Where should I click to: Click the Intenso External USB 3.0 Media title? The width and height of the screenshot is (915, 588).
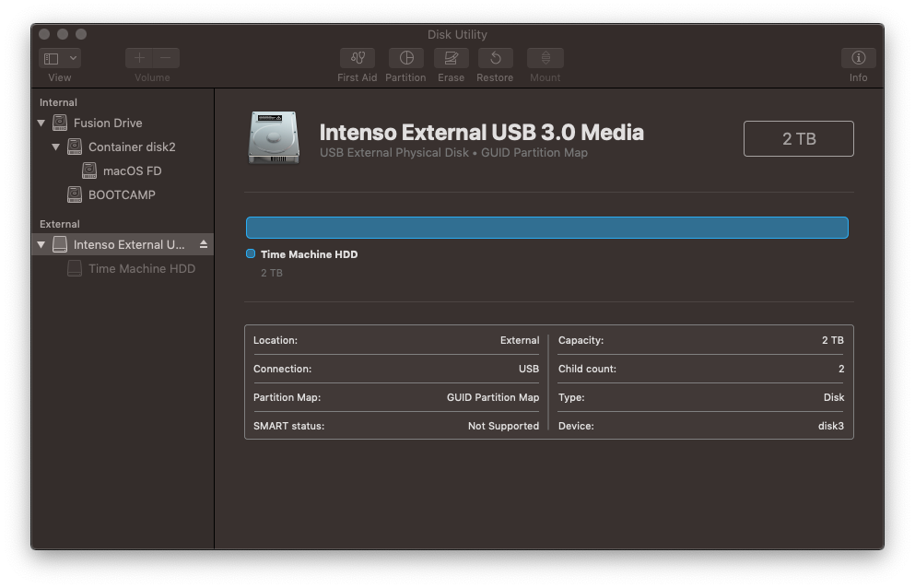481,133
